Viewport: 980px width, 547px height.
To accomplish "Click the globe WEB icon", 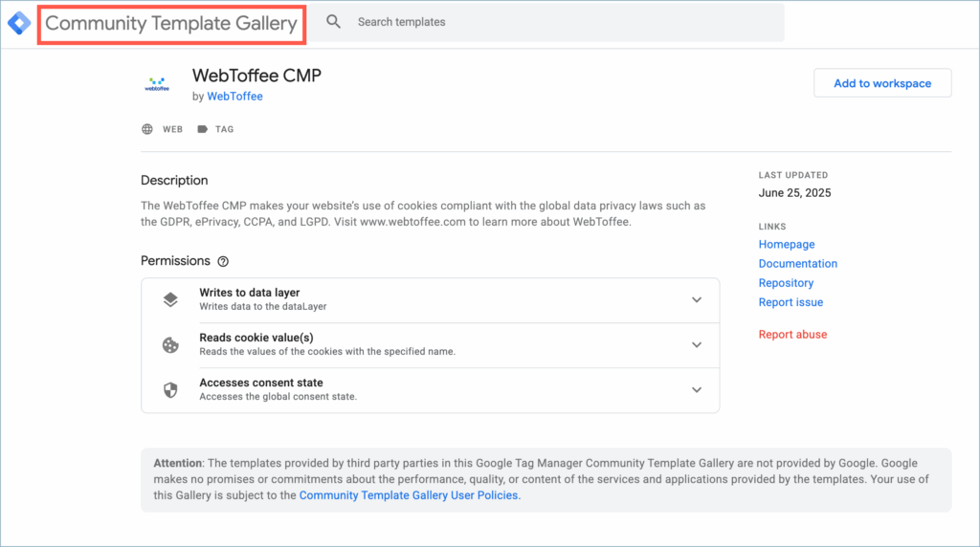I will point(146,129).
